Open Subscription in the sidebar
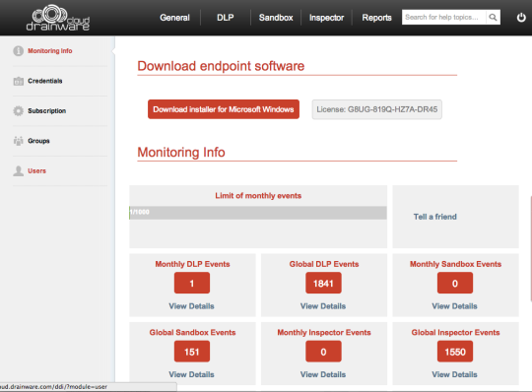Image resolution: width=532 pixels, height=392 pixels. (x=47, y=111)
